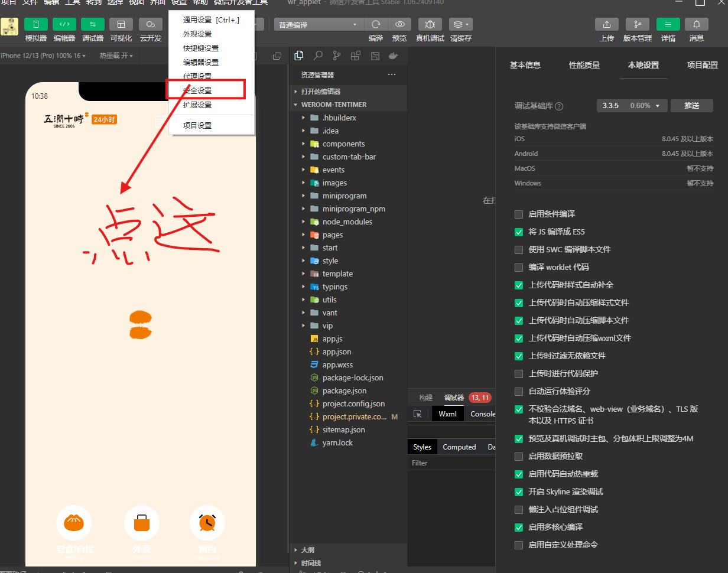Expand the components folder
The width and height of the screenshot is (728, 573).
[349, 144]
